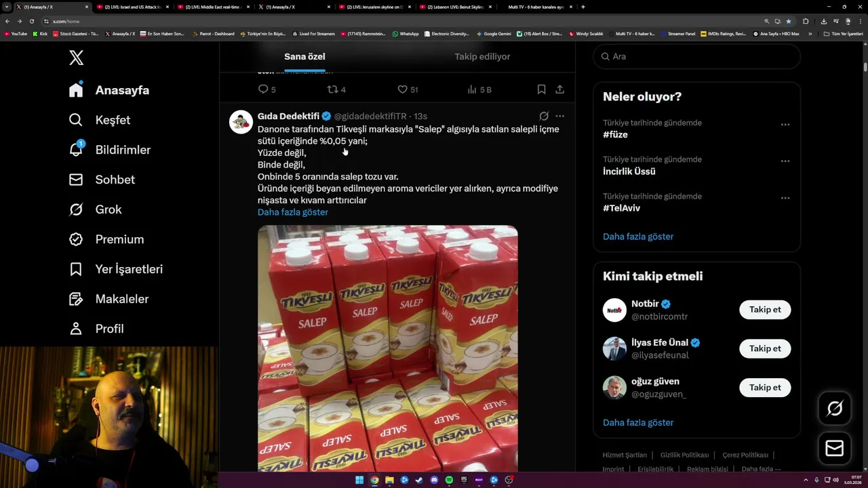Image resolution: width=868 pixels, height=488 pixels.
Task: Open WhatsApp bookmark in bookmarks bar
Action: (406, 33)
